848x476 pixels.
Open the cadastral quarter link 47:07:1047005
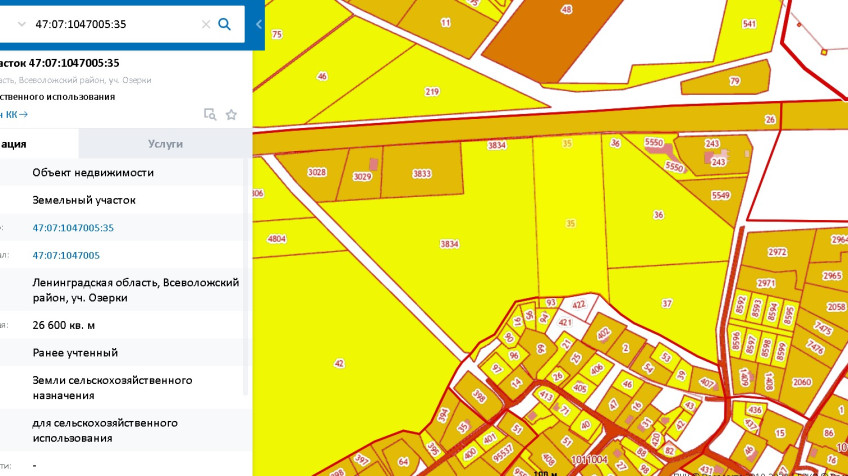[66, 255]
